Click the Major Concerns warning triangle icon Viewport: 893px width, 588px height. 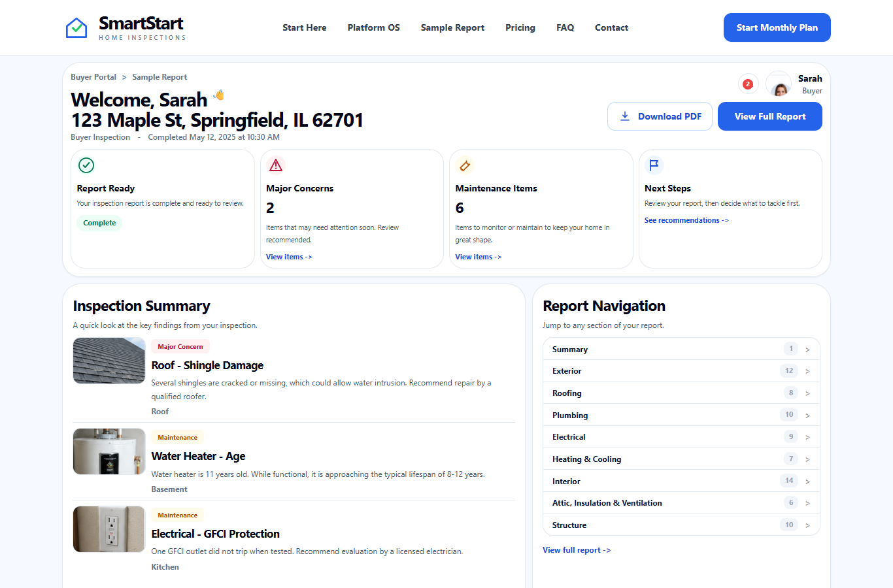pyautogui.click(x=276, y=165)
